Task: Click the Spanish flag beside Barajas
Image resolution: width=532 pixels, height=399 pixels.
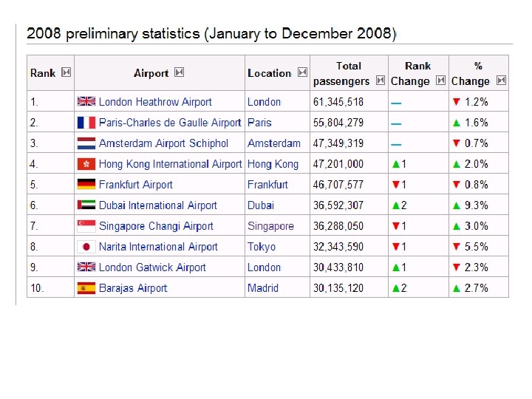Action: [86, 288]
